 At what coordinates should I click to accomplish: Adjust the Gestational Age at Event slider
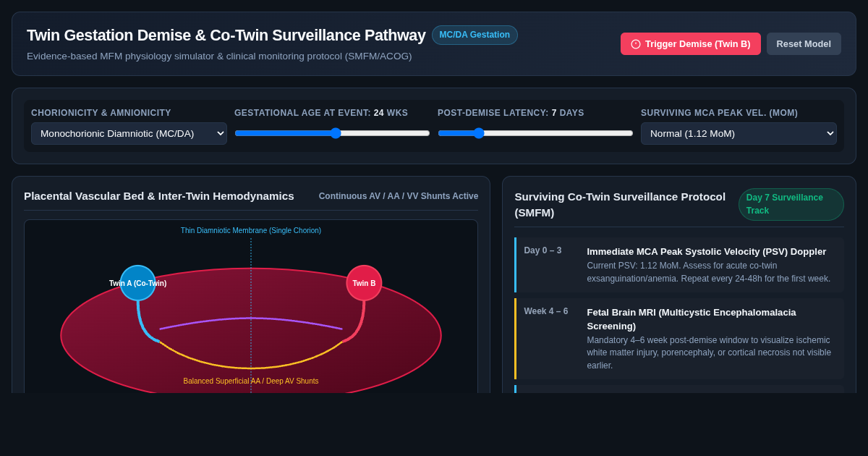point(332,133)
